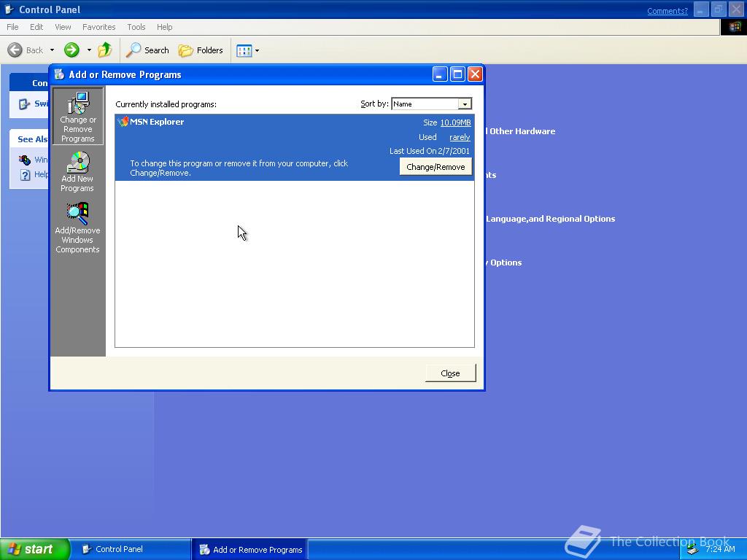The width and height of the screenshot is (747, 560).
Task: Expand the Views dropdown arrow
Action: point(258,50)
